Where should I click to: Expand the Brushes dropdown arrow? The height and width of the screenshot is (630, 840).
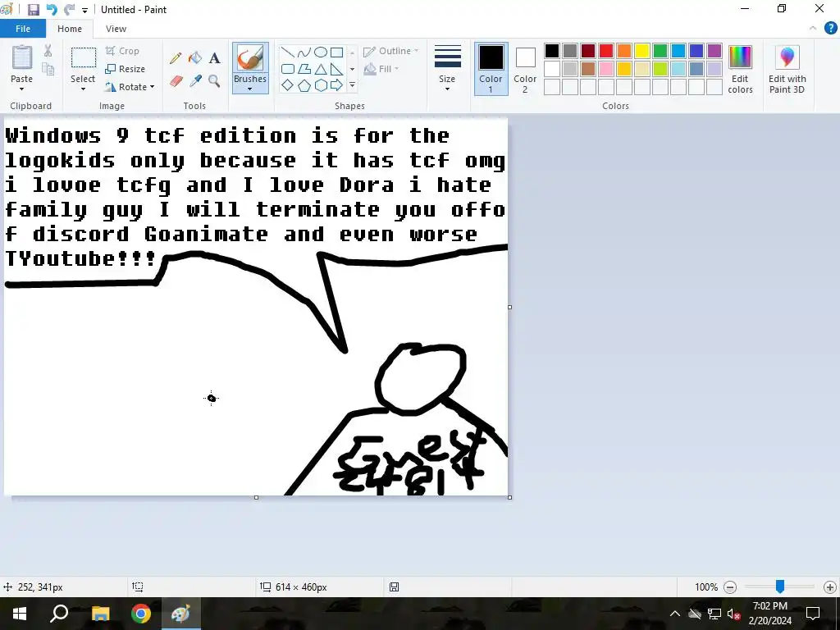(250, 89)
